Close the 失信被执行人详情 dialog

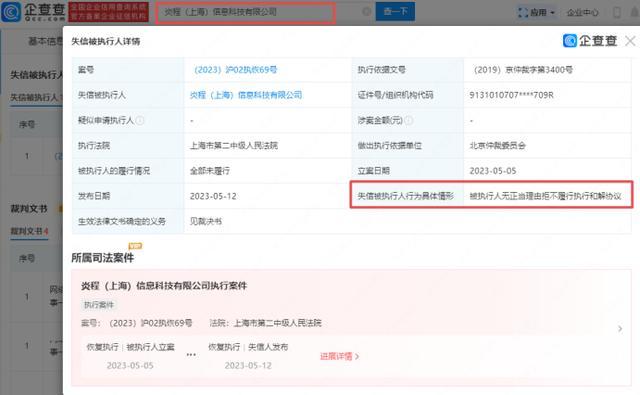point(630,41)
